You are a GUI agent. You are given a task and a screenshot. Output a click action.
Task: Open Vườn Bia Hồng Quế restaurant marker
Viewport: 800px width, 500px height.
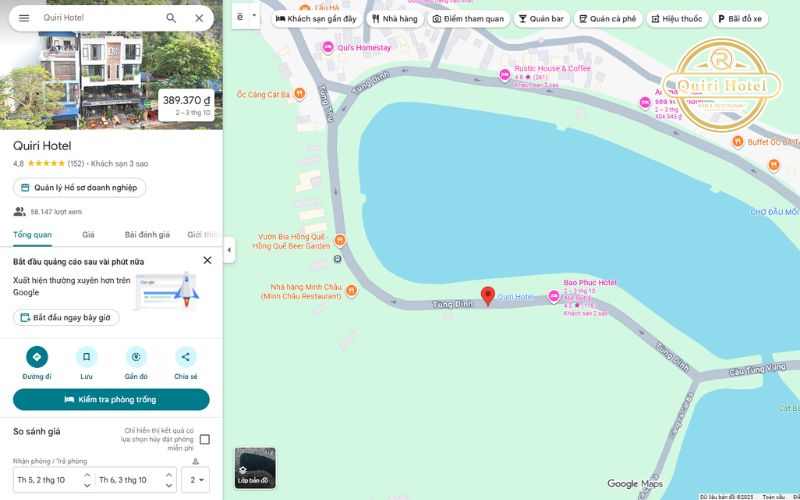coord(340,240)
